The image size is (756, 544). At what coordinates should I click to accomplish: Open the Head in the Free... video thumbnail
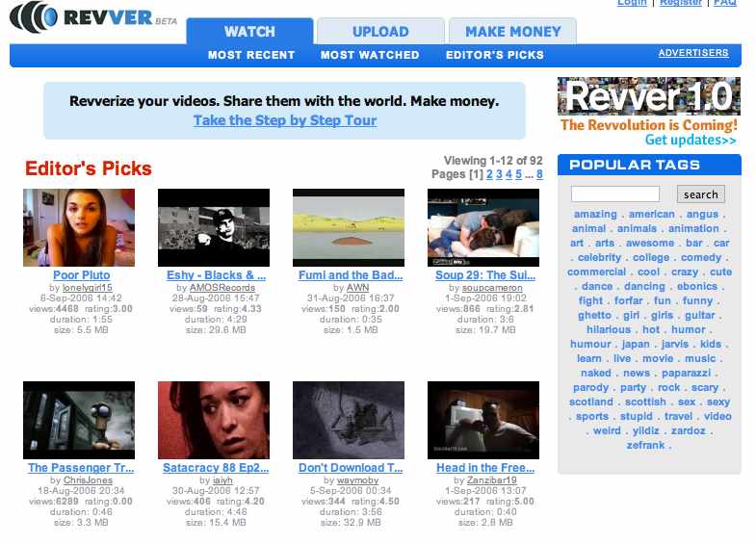click(x=483, y=420)
